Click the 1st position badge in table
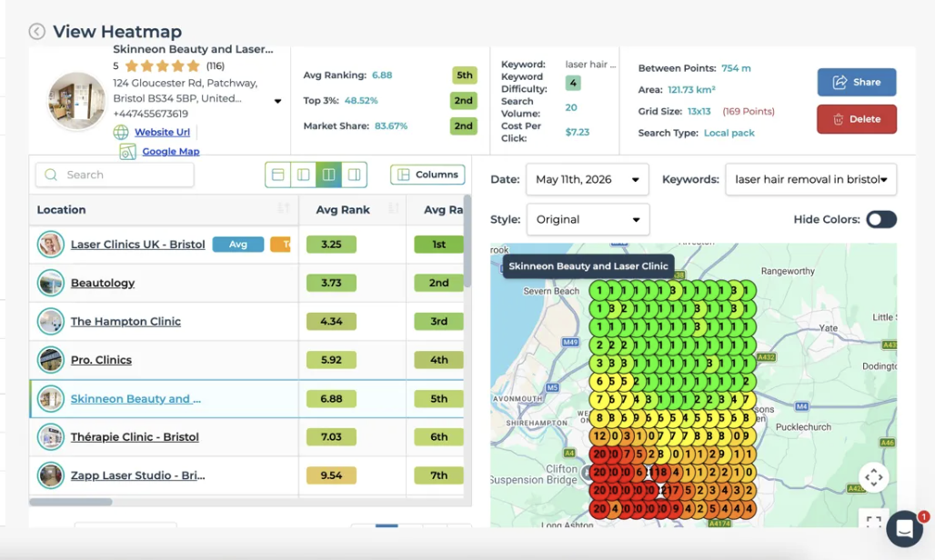Screen dimensions: 935x560 (x=438, y=245)
